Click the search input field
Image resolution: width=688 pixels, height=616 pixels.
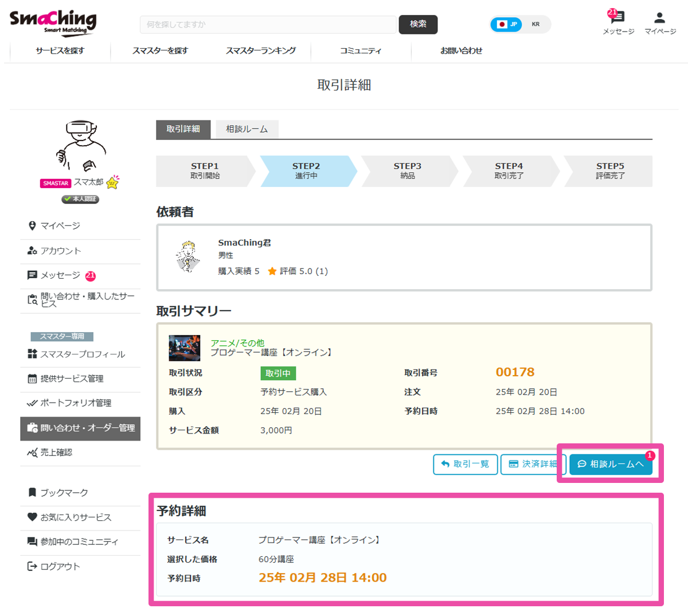coord(268,25)
